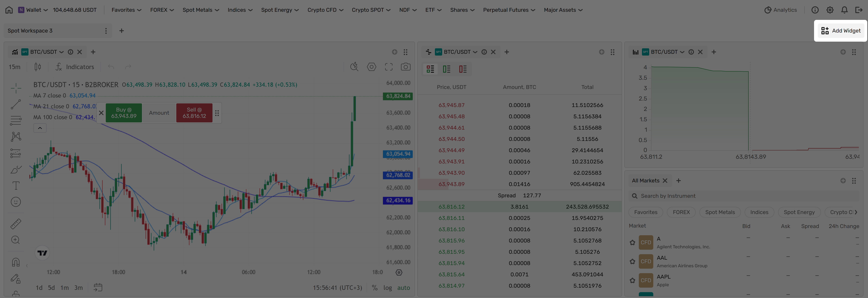The image size is (868, 298).
Task: Click the red Sell @ 63,816.12 button
Action: coord(194,113)
